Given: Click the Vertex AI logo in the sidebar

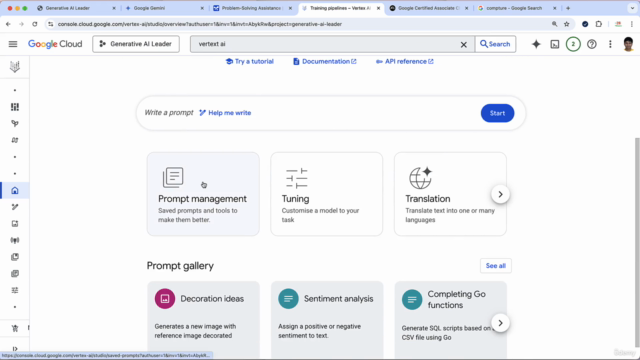Looking at the screenshot, I should [15, 66].
